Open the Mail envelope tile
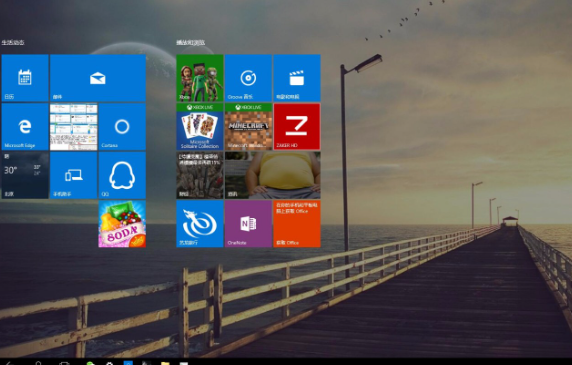Image resolution: width=572 pixels, height=365 pixels. [x=98, y=78]
